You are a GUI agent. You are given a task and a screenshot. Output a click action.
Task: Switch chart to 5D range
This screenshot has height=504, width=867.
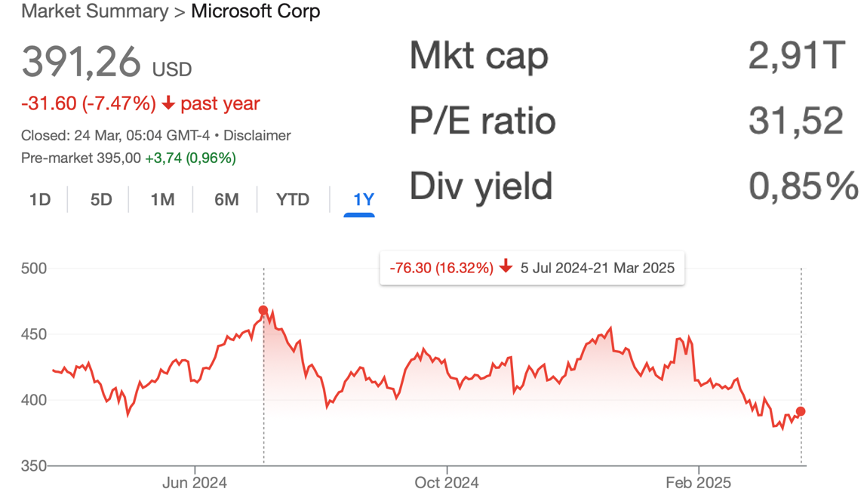(x=101, y=200)
